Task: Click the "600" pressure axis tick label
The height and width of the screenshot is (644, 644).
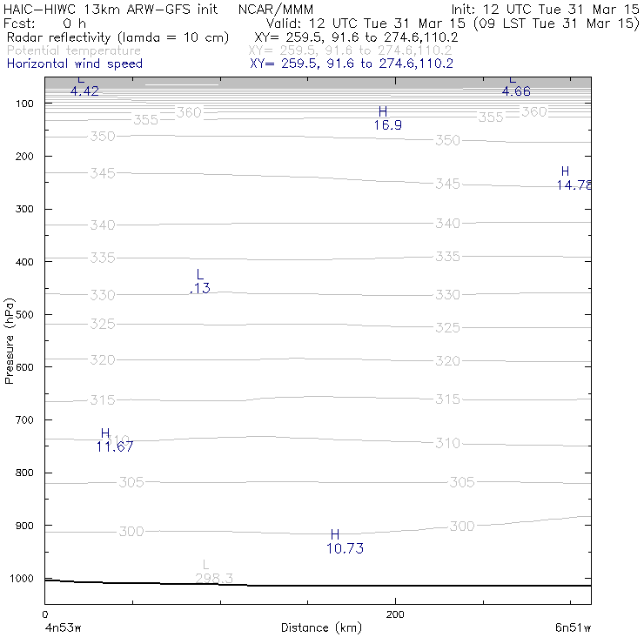Action: 24,366
